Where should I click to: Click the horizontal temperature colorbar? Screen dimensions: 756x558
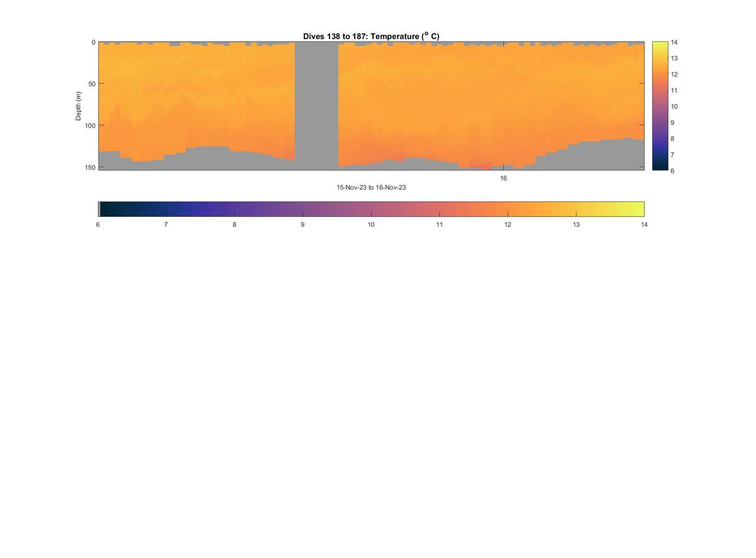coord(371,209)
